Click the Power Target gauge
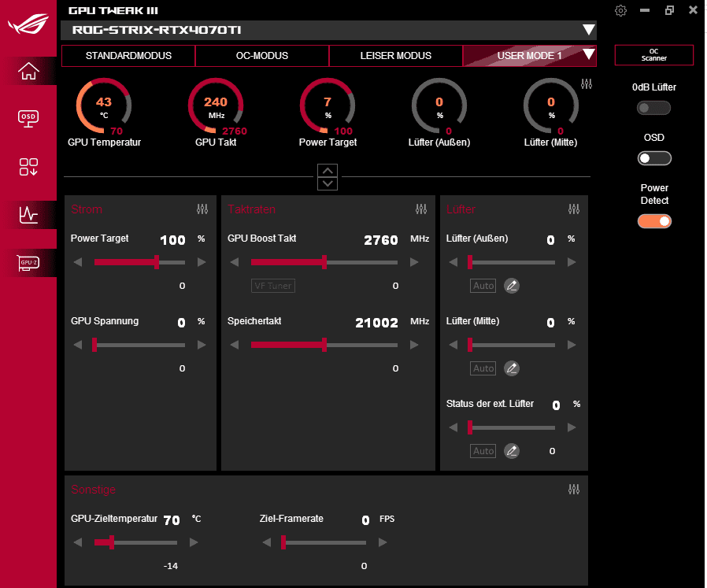 pyautogui.click(x=328, y=107)
